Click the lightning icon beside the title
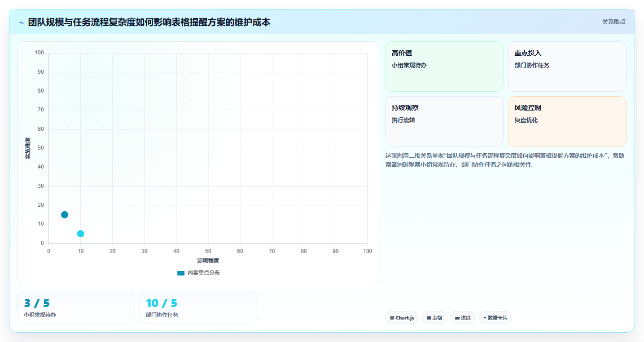 point(21,22)
